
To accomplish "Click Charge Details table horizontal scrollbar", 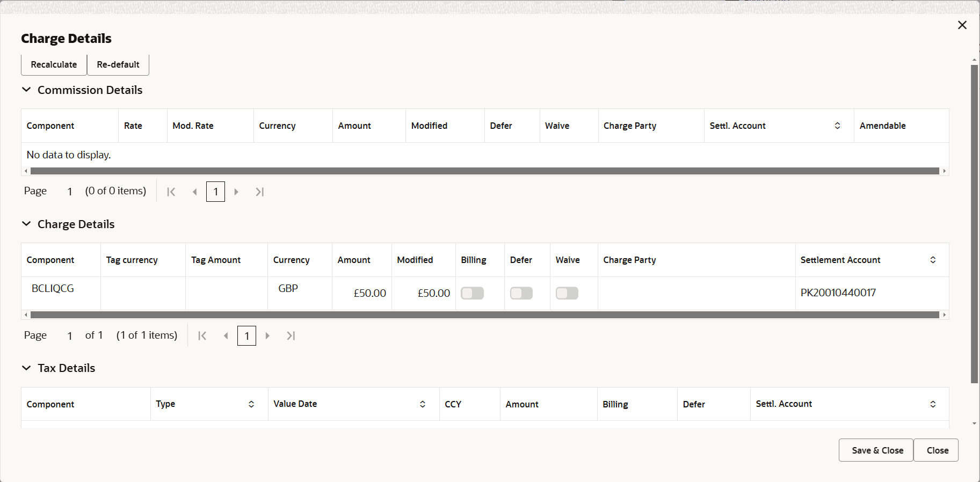I will point(485,315).
